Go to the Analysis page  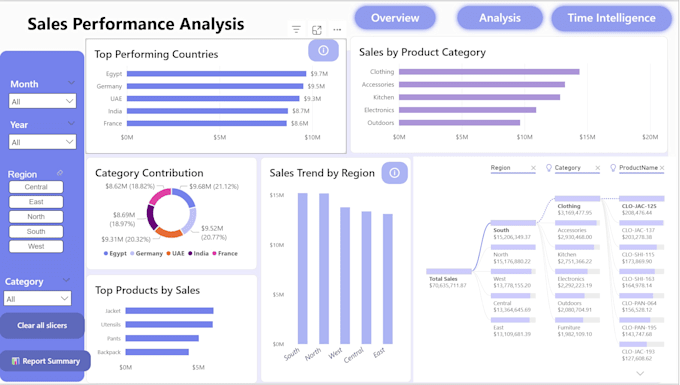(x=500, y=18)
